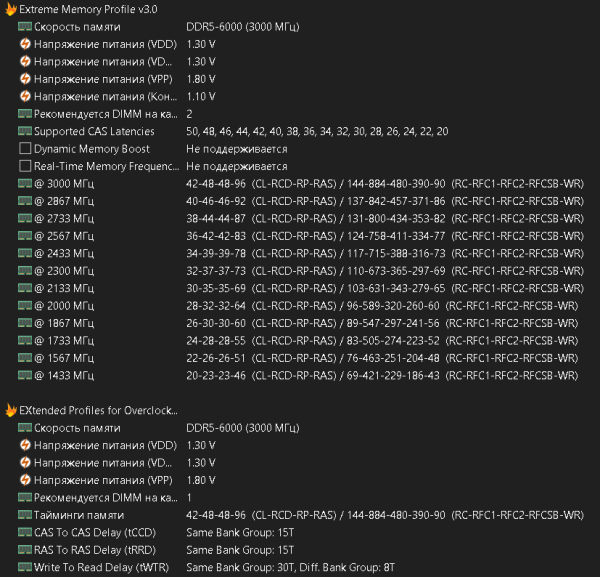Click the memory chip icon beside @ 3000 МГц
This screenshot has width=600, height=577.
coord(25,184)
